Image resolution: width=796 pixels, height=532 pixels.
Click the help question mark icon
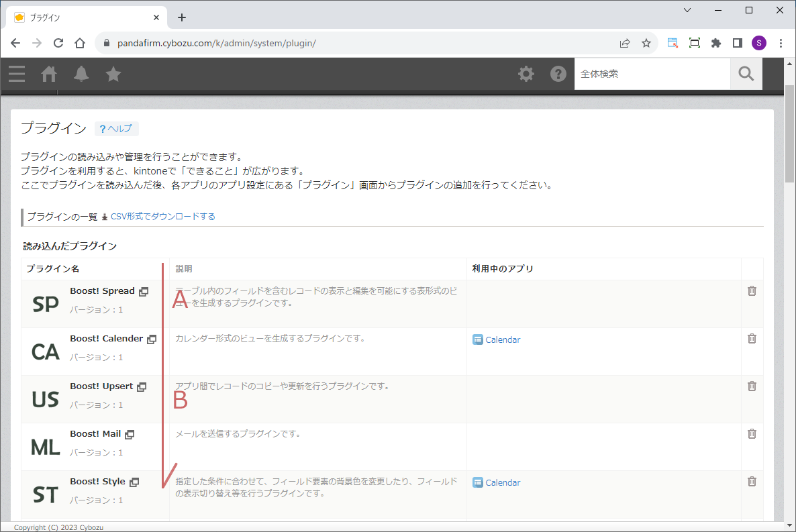[x=558, y=74]
